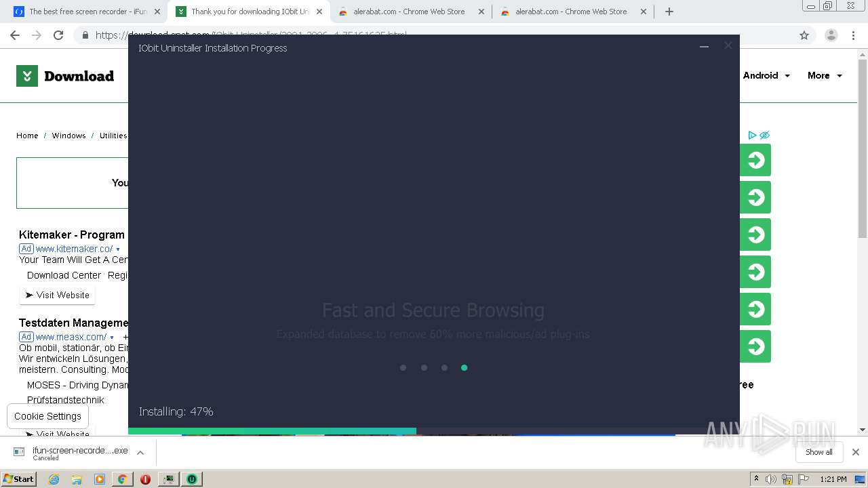This screenshot has width=868, height=488.
Task: Open the www.kitemaker.co ad URL
Action: pos(74,249)
